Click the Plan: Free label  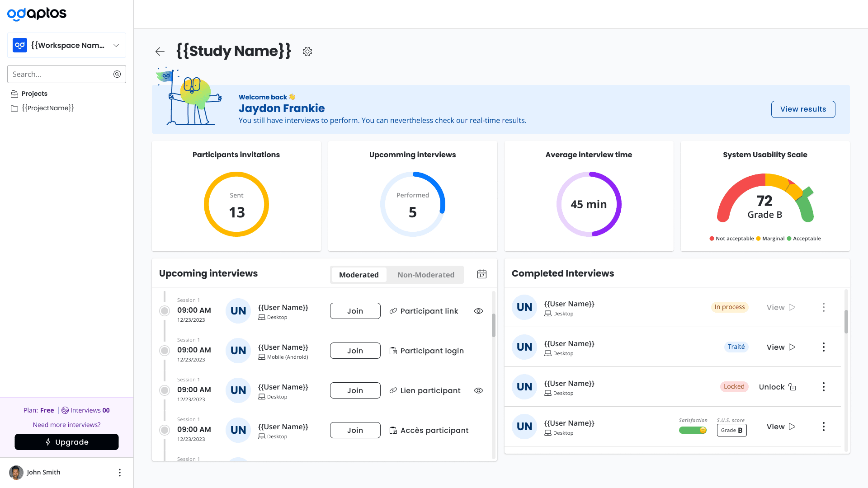pos(38,410)
